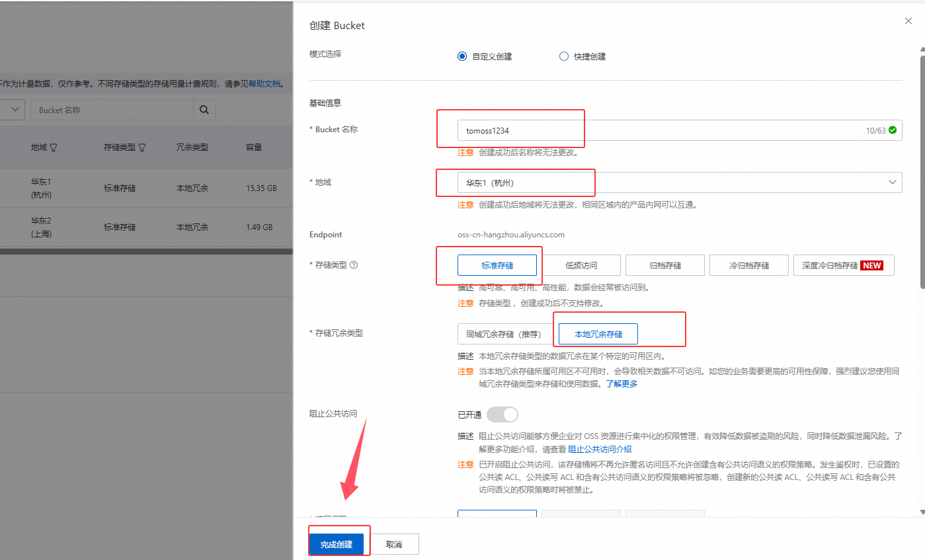This screenshot has height=560, width=925.
Task: Choose 低频访问 storage type
Action: pyautogui.click(x=581, y=265)
